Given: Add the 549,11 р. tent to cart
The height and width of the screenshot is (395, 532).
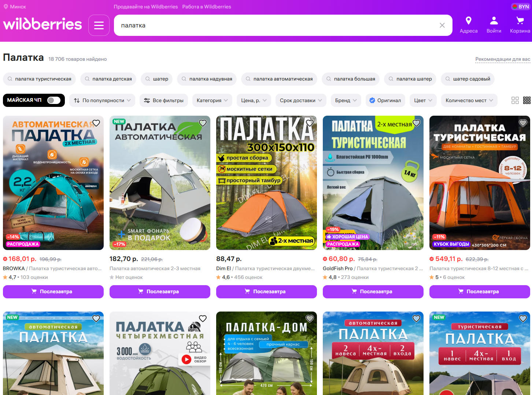Looking at the screenshot, I should [480, 292].
